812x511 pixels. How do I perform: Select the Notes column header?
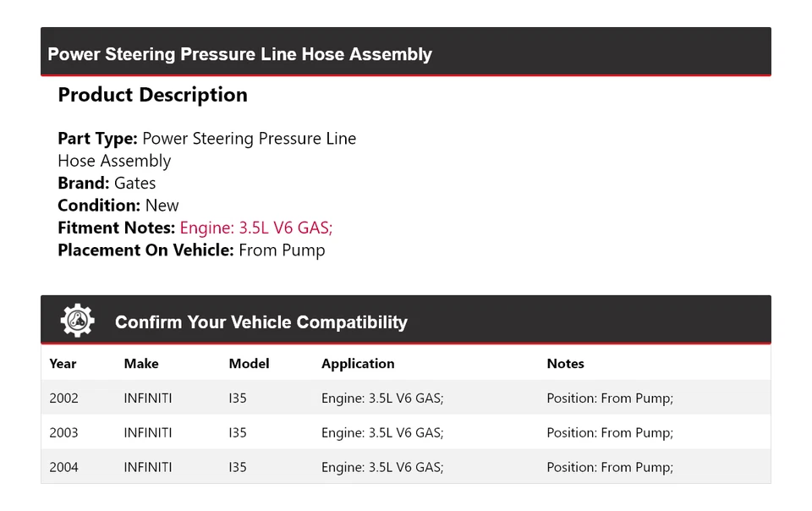tap(565, 364)
